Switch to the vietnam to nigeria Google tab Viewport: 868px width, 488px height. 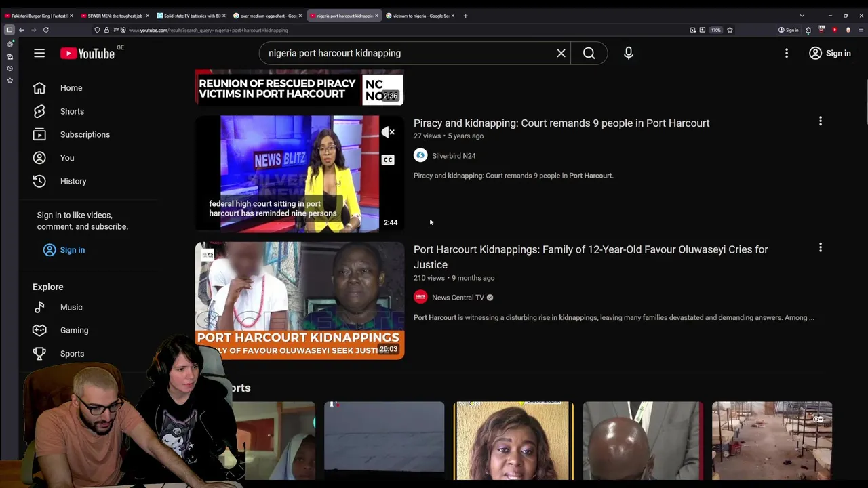419,16
